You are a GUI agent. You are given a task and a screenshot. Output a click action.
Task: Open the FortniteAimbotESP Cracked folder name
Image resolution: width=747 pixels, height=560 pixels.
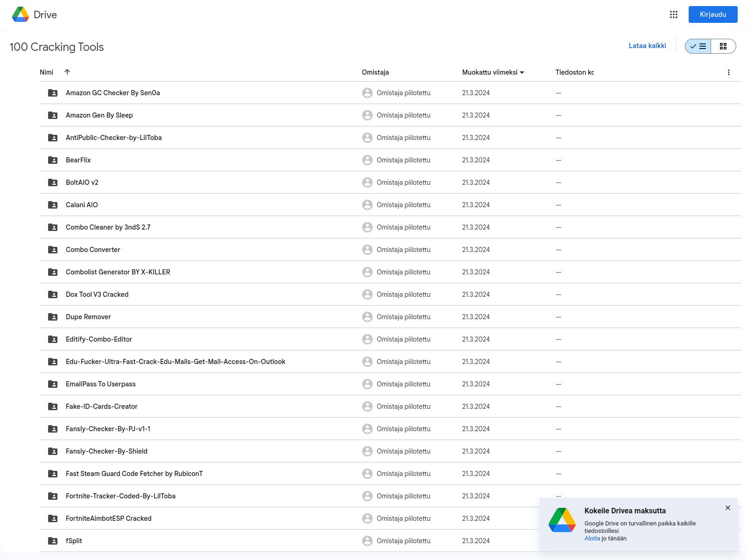(x=109, y=518)
